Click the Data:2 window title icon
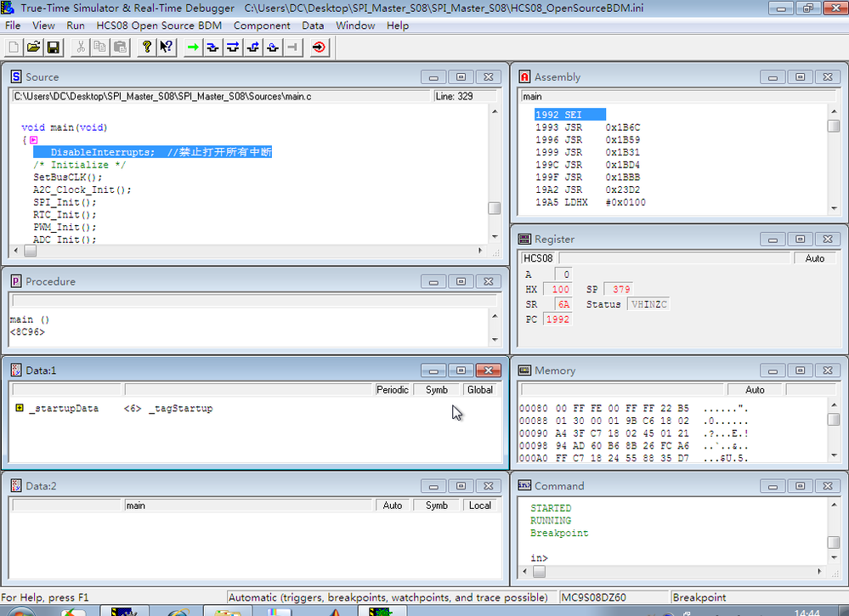This screenshot has width=849, height=616. coord(16,485)
